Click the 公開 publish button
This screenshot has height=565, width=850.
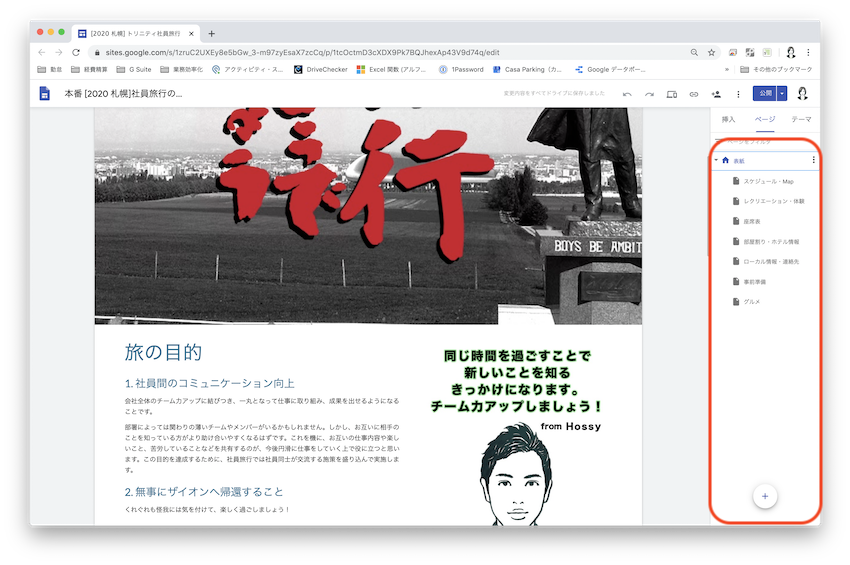764,94
